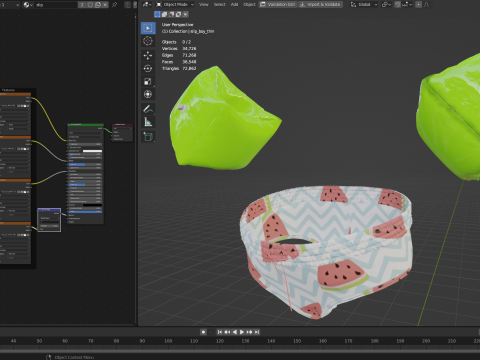
Task: Select the Measure ruler tool
Action: click(x=148, y=122)
